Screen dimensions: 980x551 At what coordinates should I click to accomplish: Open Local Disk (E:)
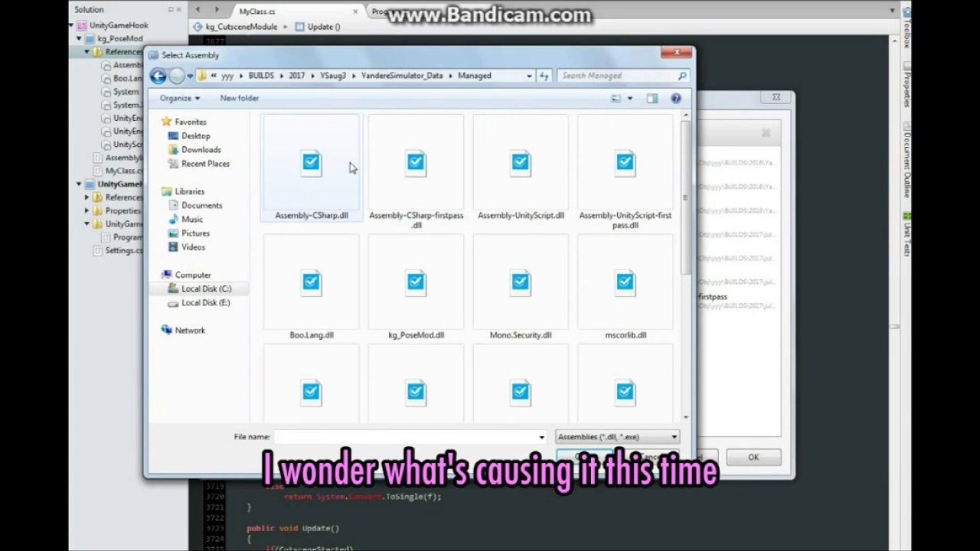205,302
